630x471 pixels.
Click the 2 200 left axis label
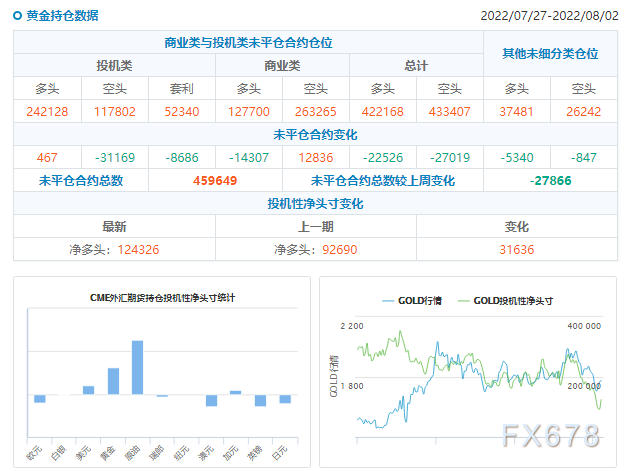352,326
